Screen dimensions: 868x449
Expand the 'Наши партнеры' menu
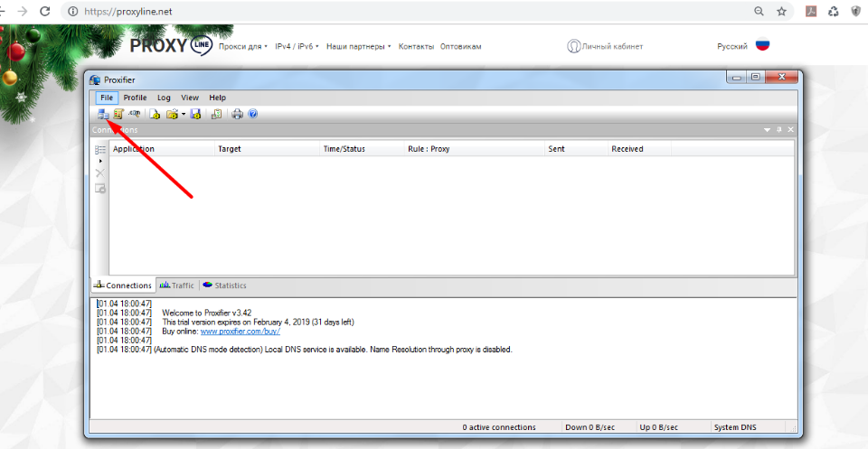[x=358, y=46]
